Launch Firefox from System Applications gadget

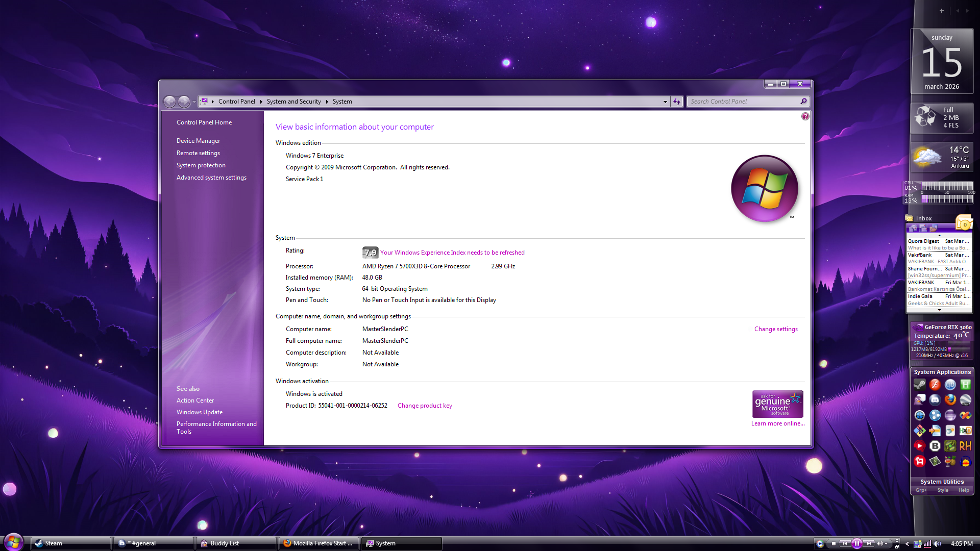(950, 400)
